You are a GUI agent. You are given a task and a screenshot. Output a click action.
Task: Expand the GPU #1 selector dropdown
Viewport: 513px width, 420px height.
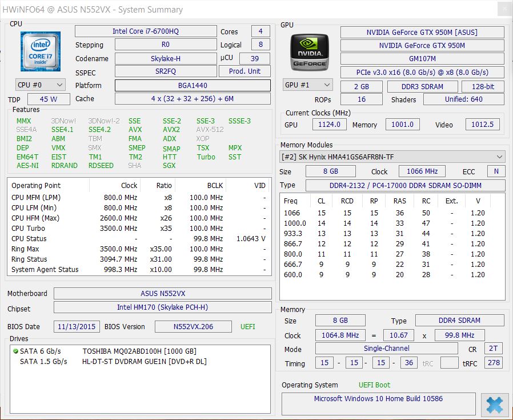(x=307, y=85)
